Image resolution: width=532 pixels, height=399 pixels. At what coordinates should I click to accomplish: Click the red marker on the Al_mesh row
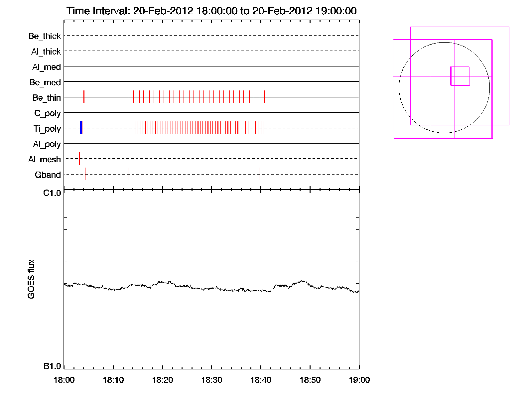(x=79, y=158)
